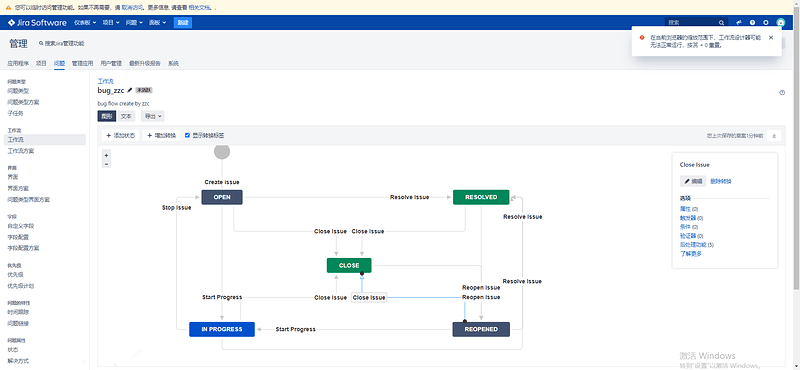Zoom out workflow diagram with minus
This screenshot has width=800, height=370.
[106, 164]
